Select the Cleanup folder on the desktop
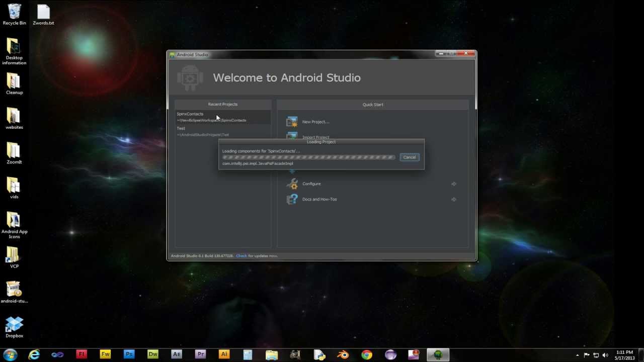This screenshot has width=644, height=362. 14,84
